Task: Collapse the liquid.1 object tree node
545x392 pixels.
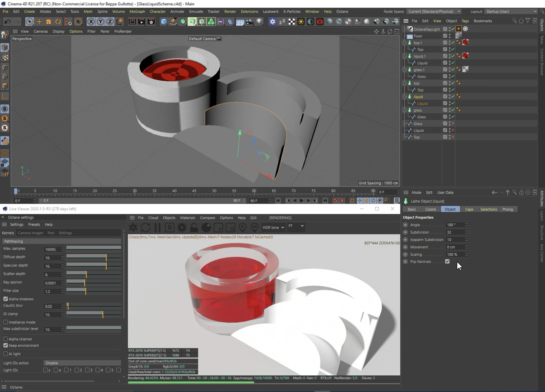Action: click(404, 56)
